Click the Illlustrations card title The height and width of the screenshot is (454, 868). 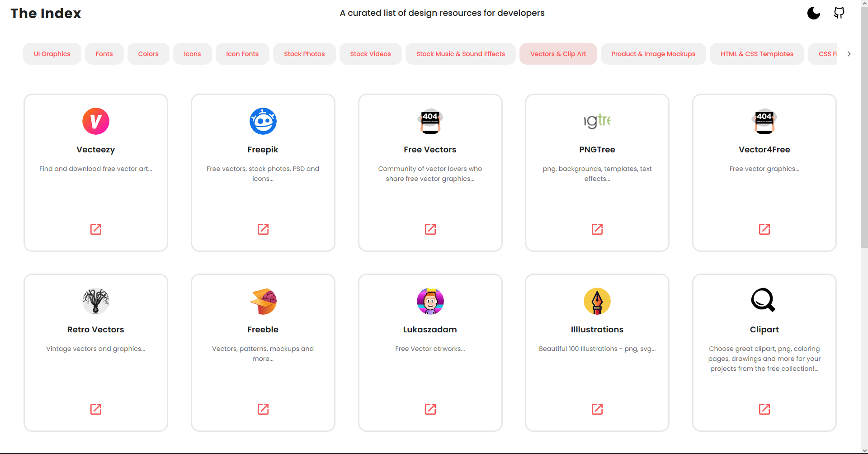[597, 330]
